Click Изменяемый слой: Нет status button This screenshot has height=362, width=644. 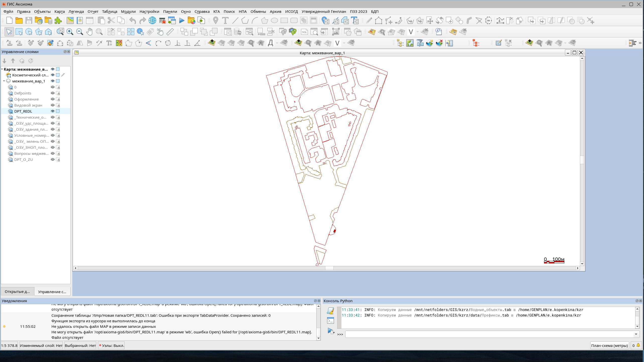click(x=41, y=345)
